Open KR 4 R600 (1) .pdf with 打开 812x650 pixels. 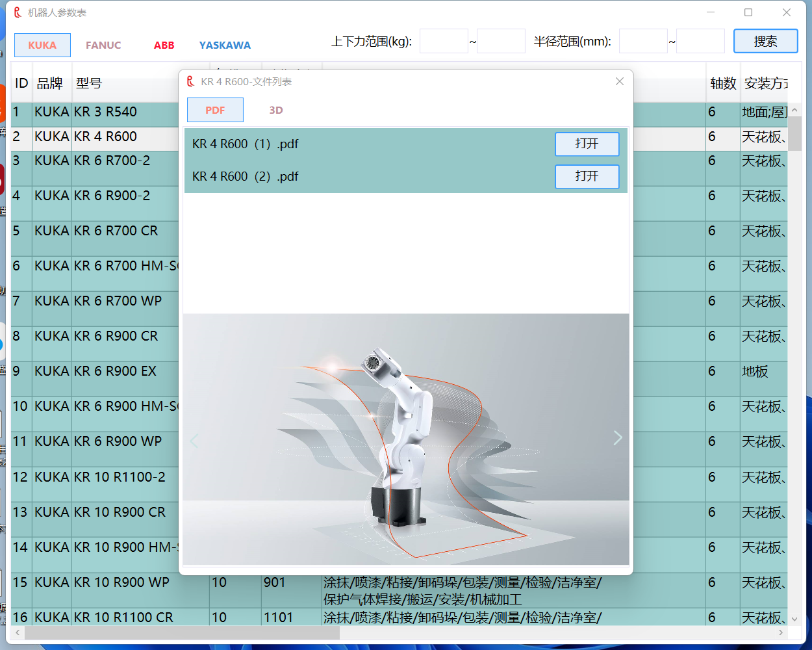tap(587, 144)
